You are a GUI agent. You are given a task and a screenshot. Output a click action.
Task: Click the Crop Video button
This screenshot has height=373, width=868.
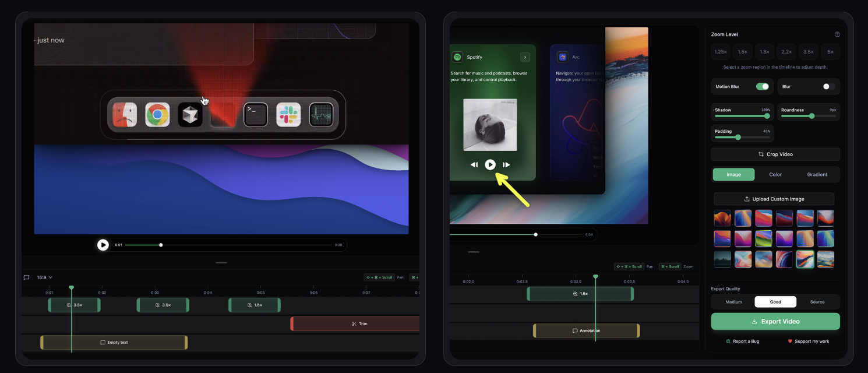coord(775,154)
